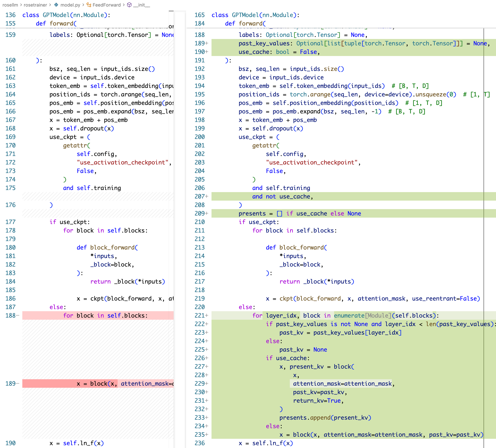Click the __init__ method cube icon
Viewport: 496px width, 448px height.
pyautogui.click(x=129, y=5)
